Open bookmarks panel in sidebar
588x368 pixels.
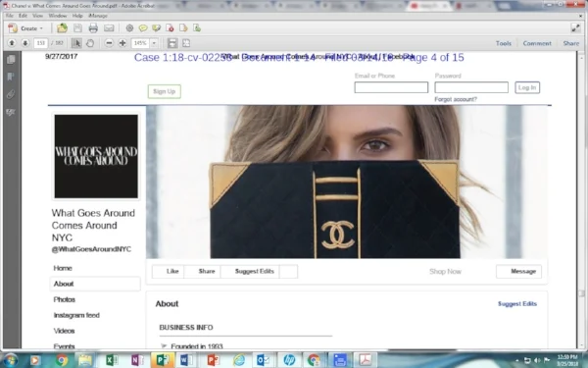point(11,77)
